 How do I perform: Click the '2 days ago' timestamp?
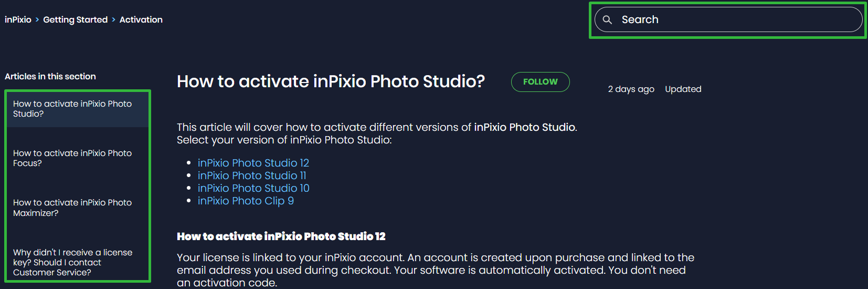[631, 89]
